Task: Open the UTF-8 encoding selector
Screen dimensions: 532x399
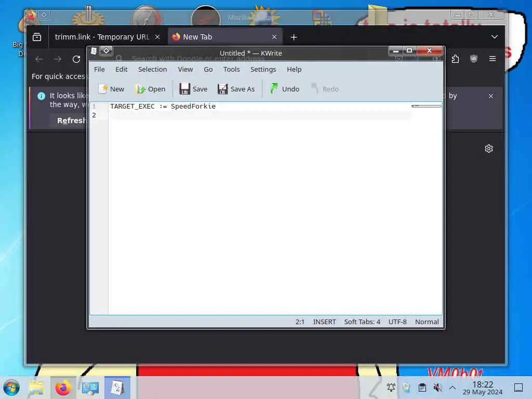Action: click(x=397, y=322)
